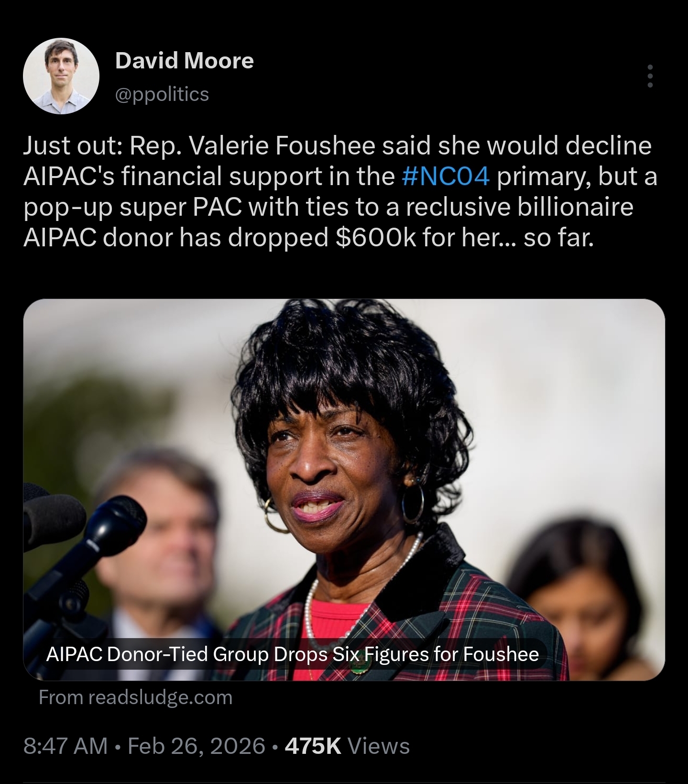Click the David Moore display name
The image size is (688, 784).
pyautogui.click(x=185, y=61)
